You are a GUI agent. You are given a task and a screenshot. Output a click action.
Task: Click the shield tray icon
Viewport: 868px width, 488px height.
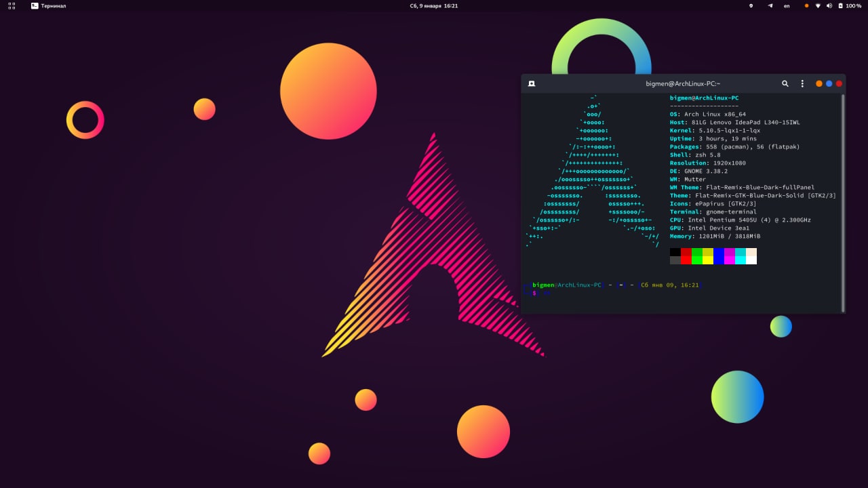pos(751,5)
